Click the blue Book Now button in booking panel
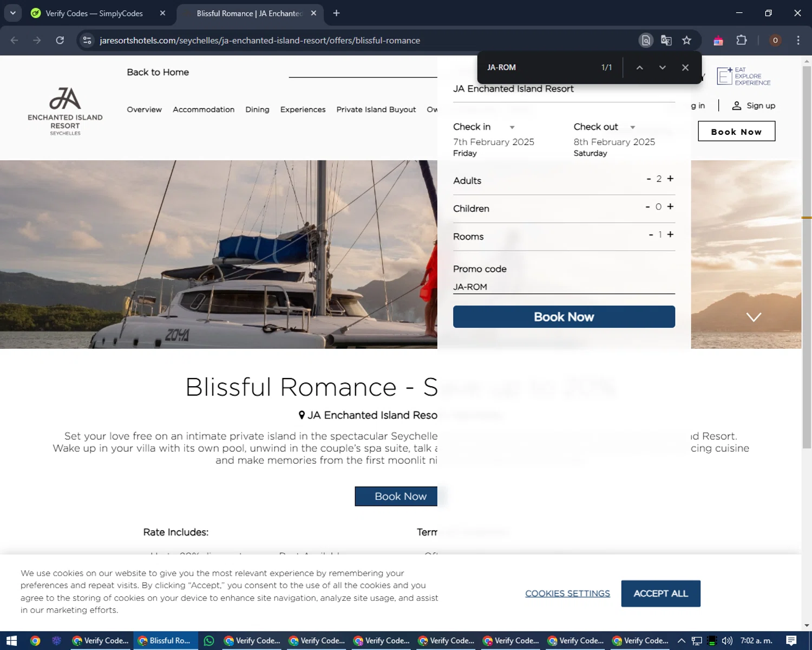812x650 pixels. pyautogui.click(x=564, y=317)
